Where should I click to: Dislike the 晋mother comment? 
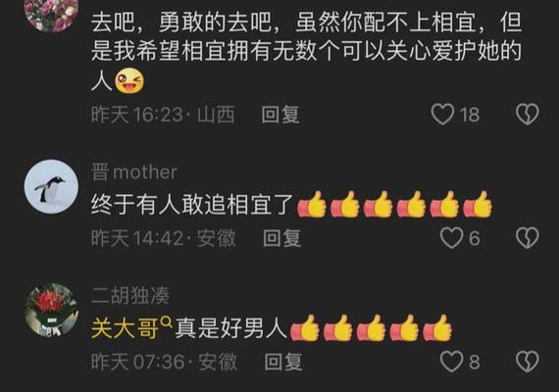(528, 238)
